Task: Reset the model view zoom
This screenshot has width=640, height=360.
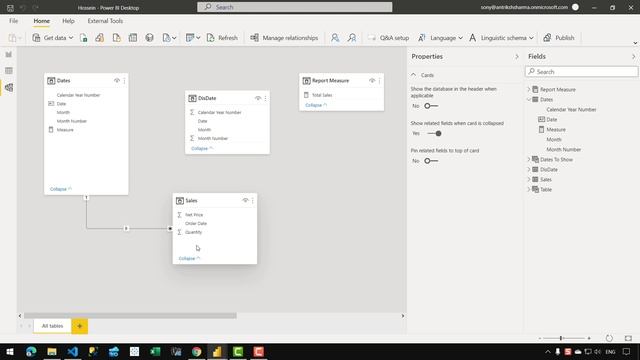Action: [609, 338]
